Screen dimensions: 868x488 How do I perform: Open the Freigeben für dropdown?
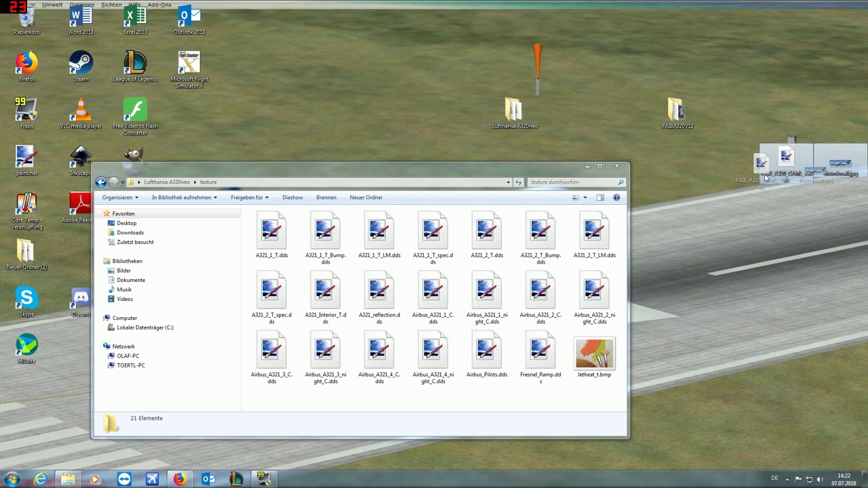point(250,197)
